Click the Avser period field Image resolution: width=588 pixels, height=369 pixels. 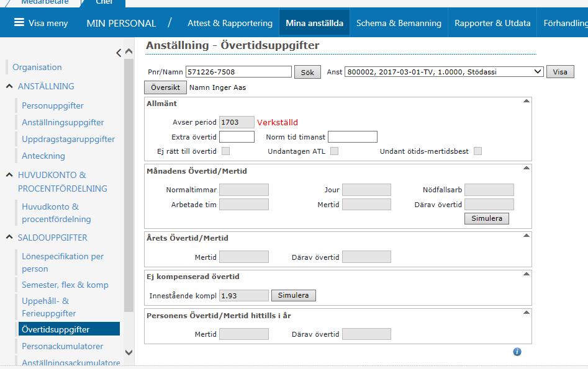[237, 122]
